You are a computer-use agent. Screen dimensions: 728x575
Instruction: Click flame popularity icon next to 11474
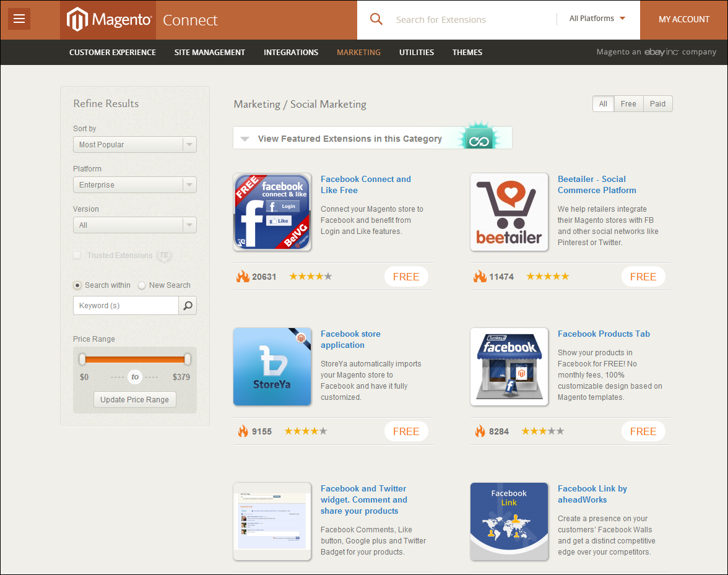pyautogui.click(x=480, y=277)
